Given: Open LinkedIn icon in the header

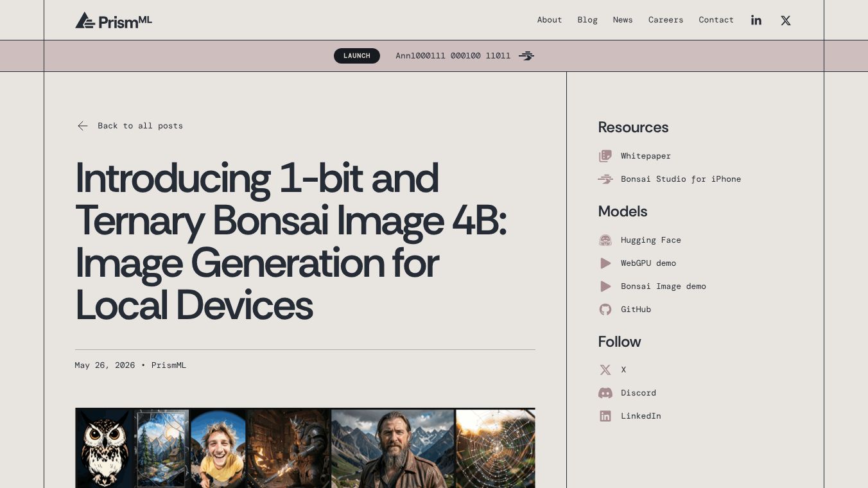Looking at the screenshot, I should point(756,20).
